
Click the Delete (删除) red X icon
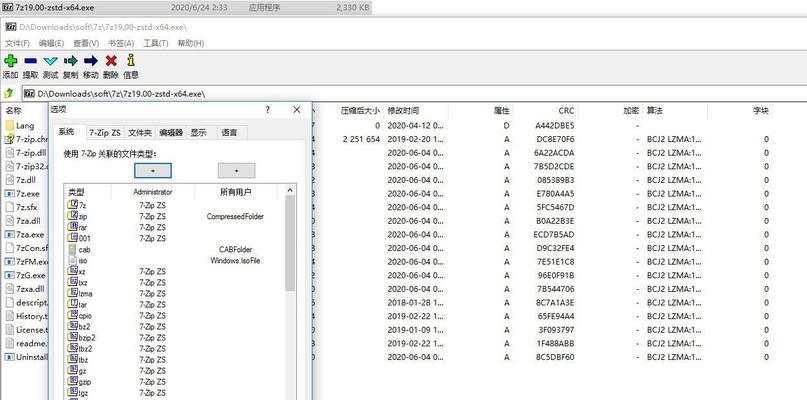(111, 61)
